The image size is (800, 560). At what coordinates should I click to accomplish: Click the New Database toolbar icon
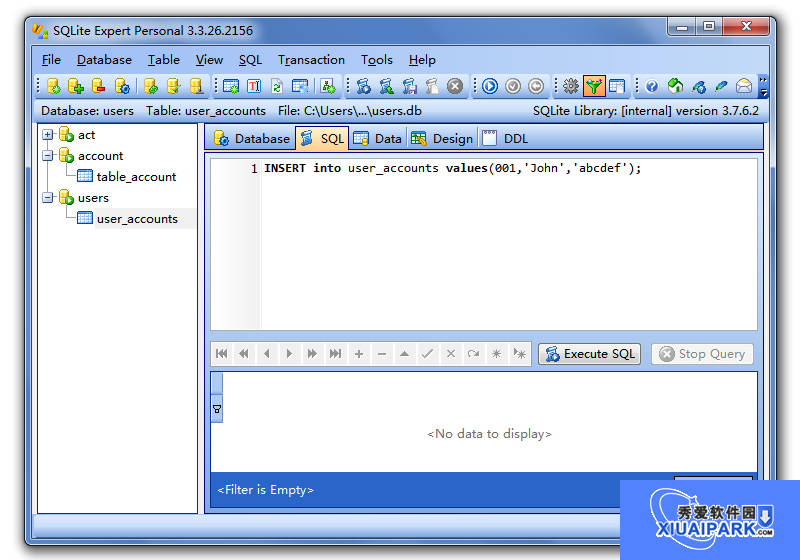pyautogui.click(x=54, y=86)
